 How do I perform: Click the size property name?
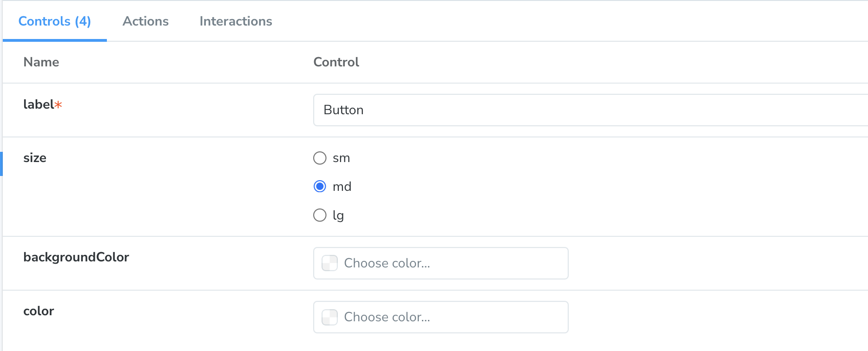point(35,158)
